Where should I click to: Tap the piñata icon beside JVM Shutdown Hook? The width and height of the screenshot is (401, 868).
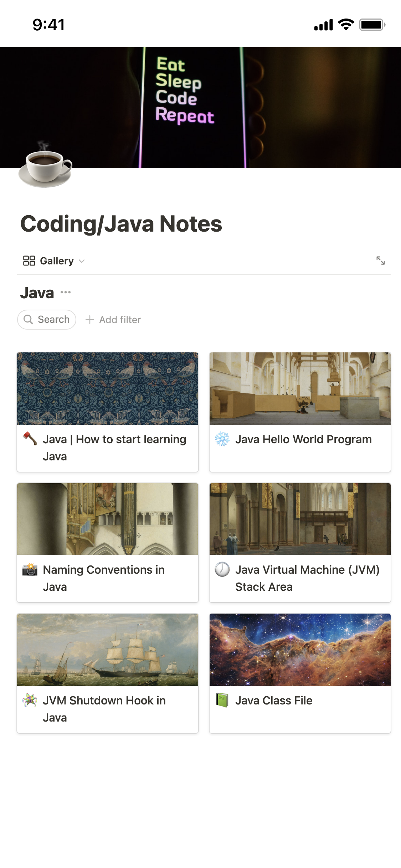[x=30, y=700]
